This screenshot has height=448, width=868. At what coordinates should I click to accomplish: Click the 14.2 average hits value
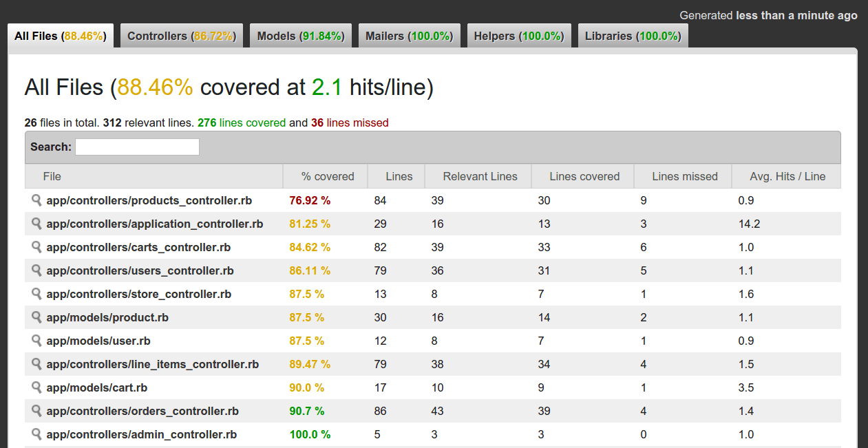[x=749, y=224]
